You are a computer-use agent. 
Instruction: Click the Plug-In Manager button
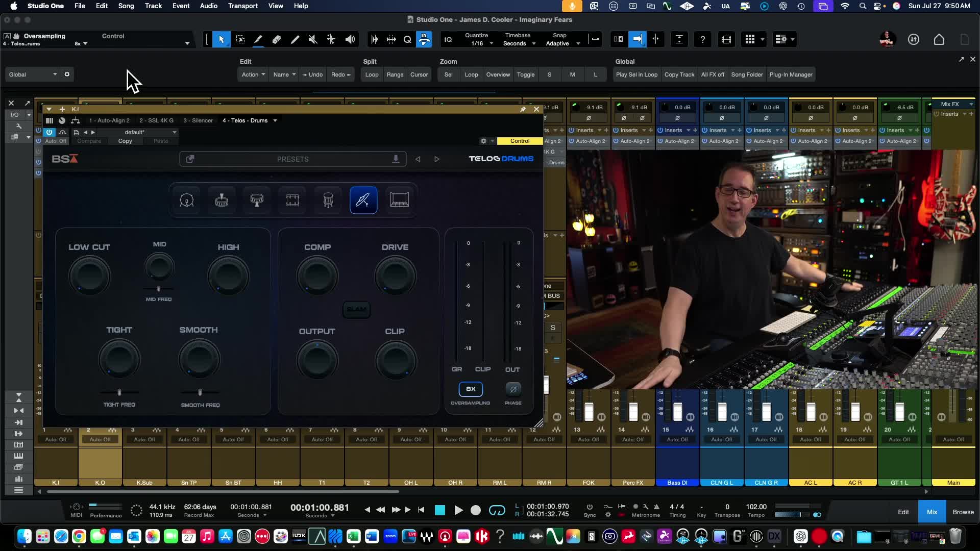[790, 74]
